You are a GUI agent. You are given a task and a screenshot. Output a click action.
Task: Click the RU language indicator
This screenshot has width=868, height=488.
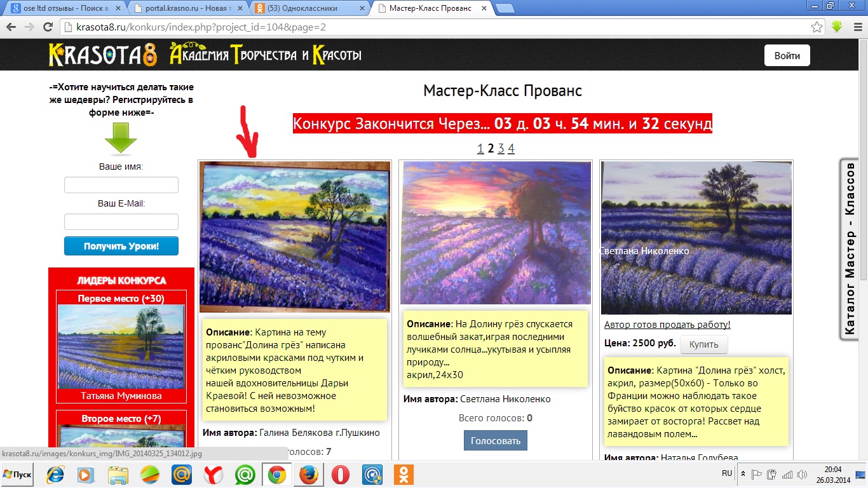click(x=727, y=473)
